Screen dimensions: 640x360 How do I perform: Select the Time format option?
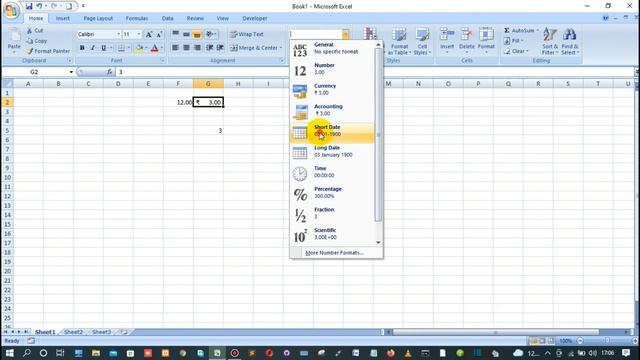pos(332,172)
